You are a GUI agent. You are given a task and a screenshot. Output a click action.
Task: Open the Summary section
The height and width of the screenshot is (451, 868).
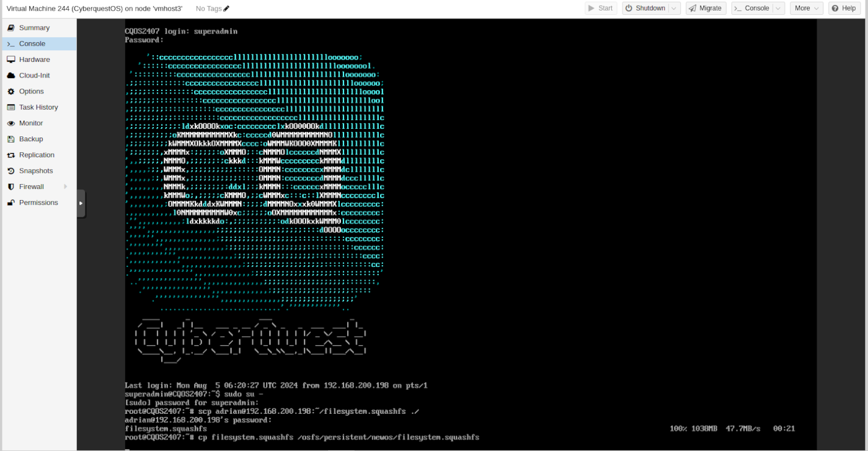tap(38, 28)
